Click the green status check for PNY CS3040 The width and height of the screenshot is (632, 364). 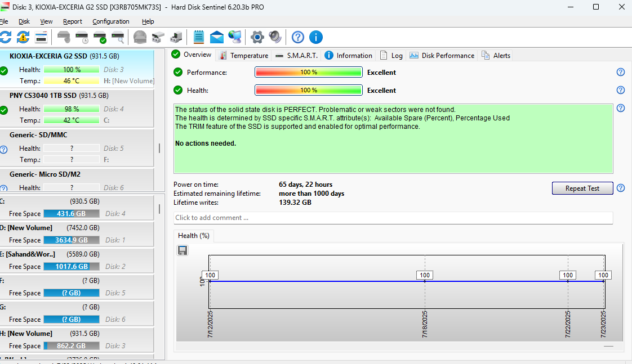[3, 110]
